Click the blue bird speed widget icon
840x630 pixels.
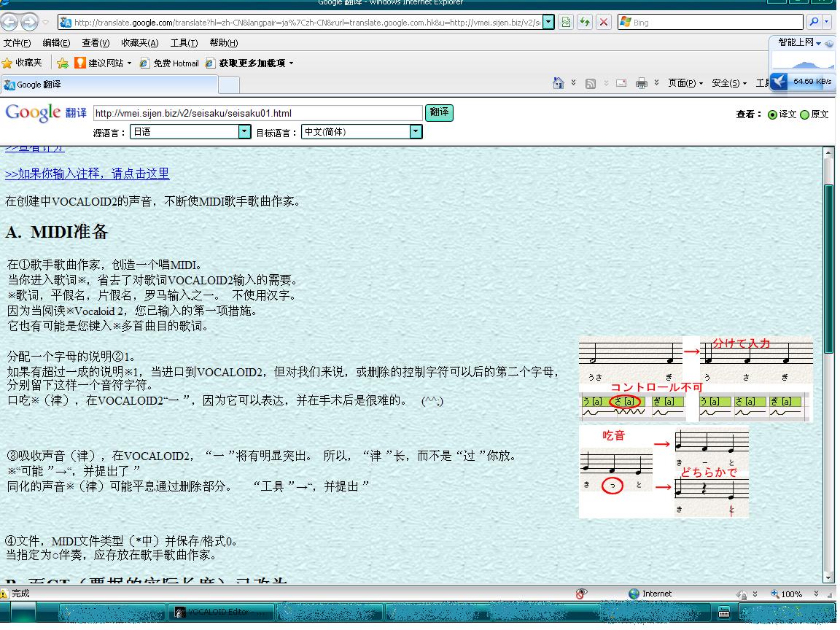(779, 82)
